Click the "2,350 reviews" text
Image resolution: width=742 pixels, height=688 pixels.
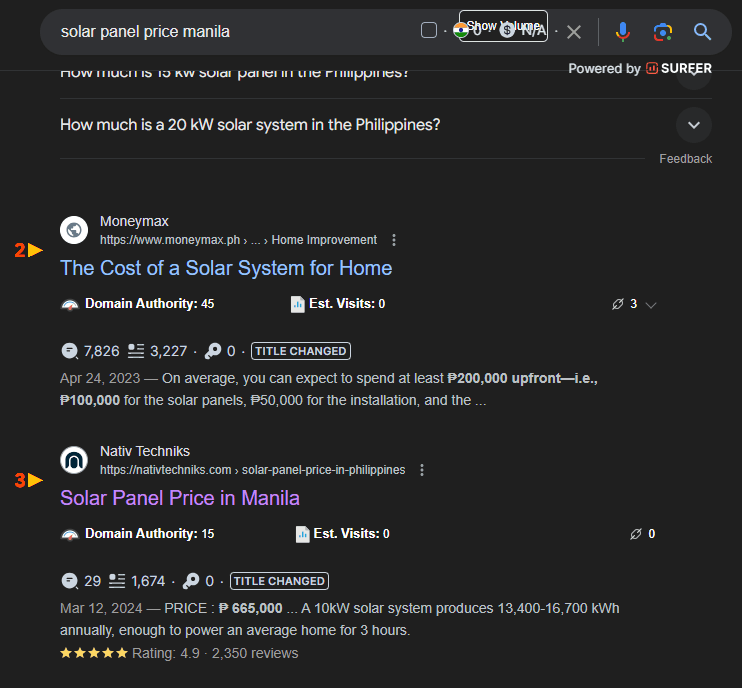tap(255, 653)
